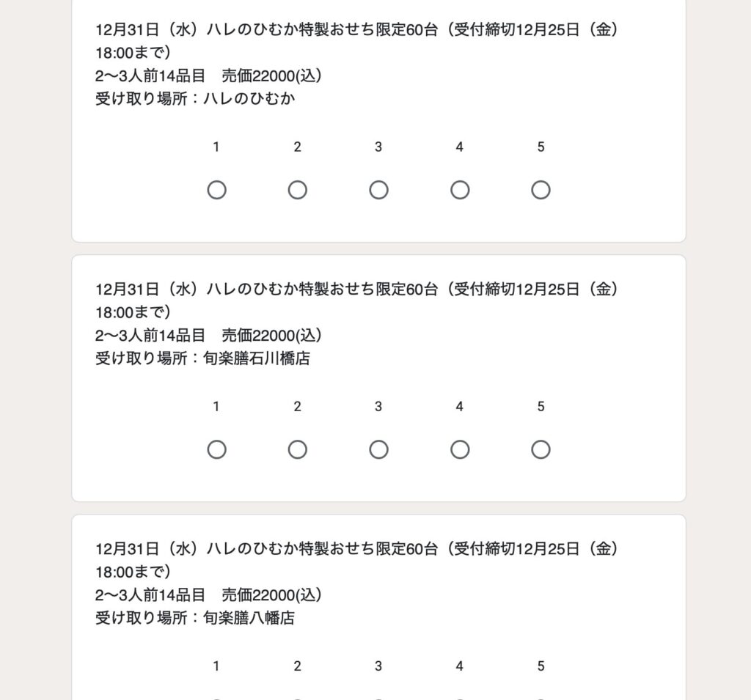The width and height of the screenshot is (751, 700).
Task: Click the 受け取り場所:旬楽膳石川橋店 question text
Action: tap(202, 358)
